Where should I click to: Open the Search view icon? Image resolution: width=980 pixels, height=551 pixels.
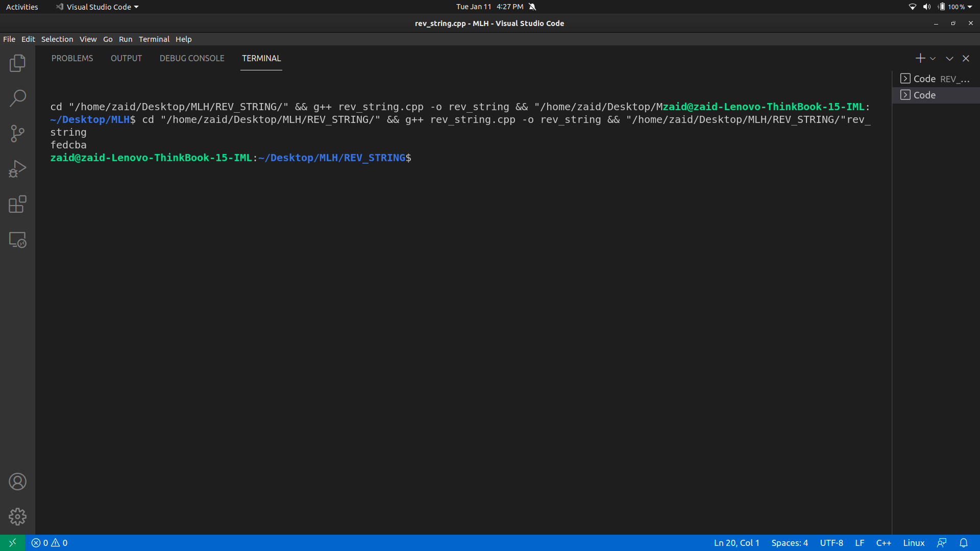click(x=17, y=98)
